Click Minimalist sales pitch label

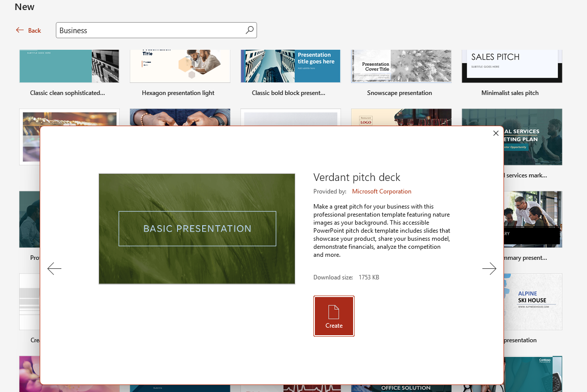pyautogui.click(x=510, y=93)
